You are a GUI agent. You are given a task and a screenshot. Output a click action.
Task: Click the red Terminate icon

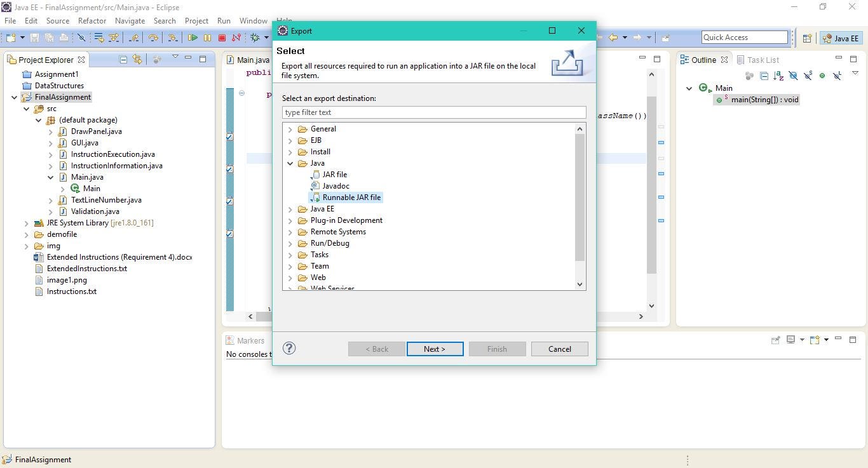point(222,37)
